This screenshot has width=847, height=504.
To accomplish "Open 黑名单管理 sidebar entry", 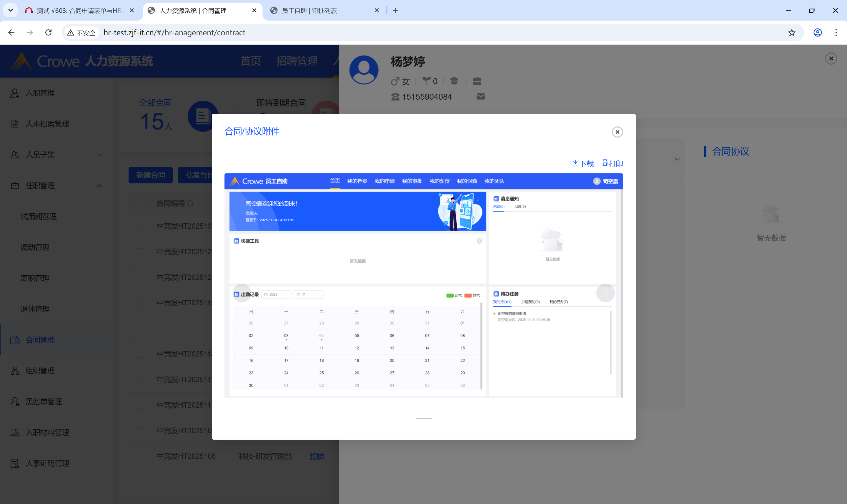I will pos(44,402).
